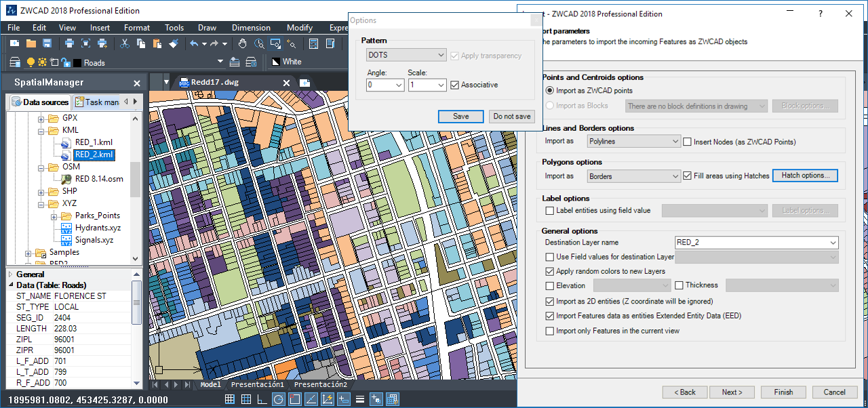Image resolution: width=868 pixels, height=408 pixels.
Task: Toggle the Roads layer freeze sun icon
Action: coord(43,62)
